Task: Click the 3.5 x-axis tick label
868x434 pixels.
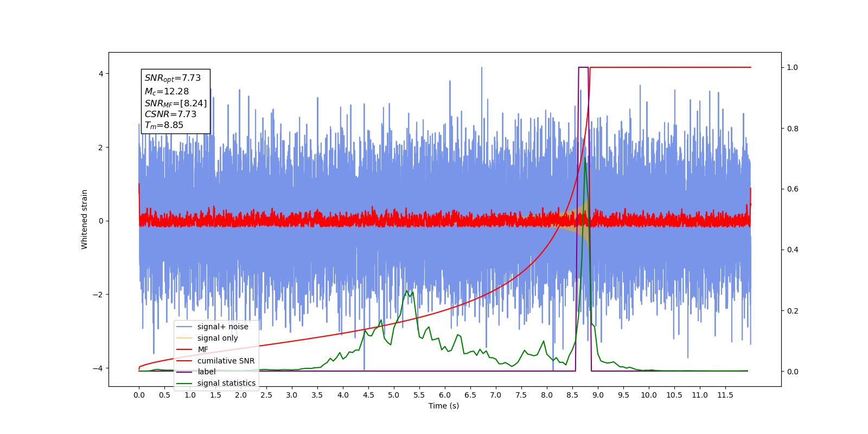Action: click(317, 395)
